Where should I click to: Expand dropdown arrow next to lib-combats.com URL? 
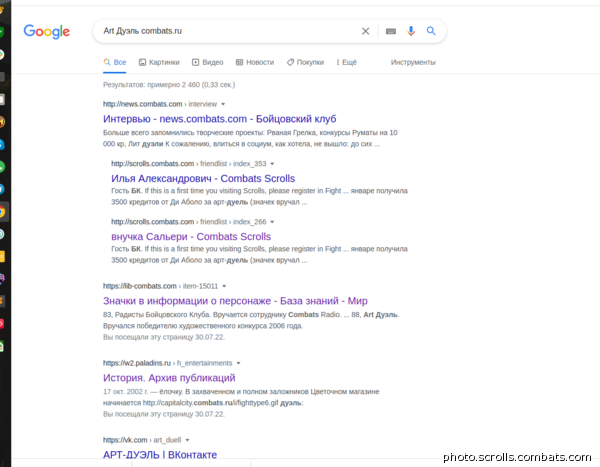[x=225, y=286]
